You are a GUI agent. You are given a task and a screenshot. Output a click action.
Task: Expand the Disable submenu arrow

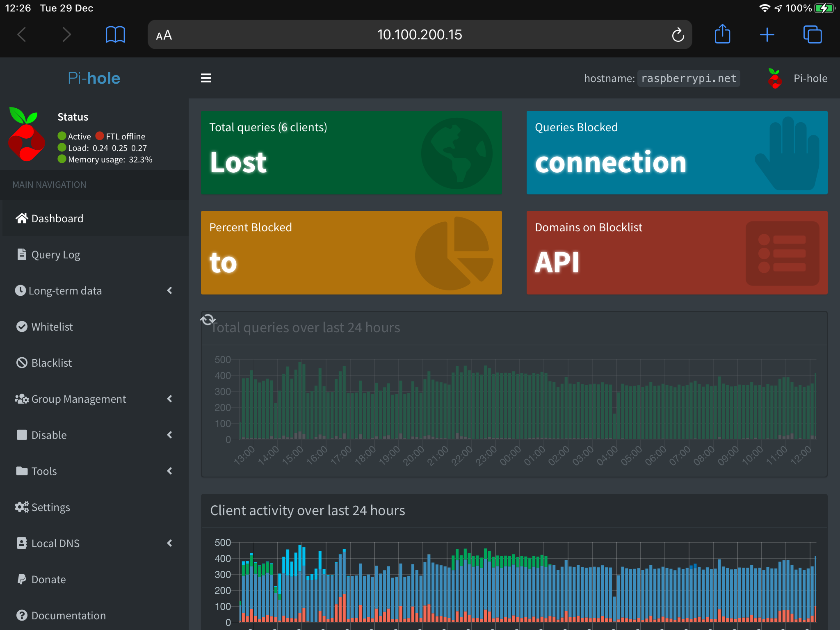tap(169, 435)
